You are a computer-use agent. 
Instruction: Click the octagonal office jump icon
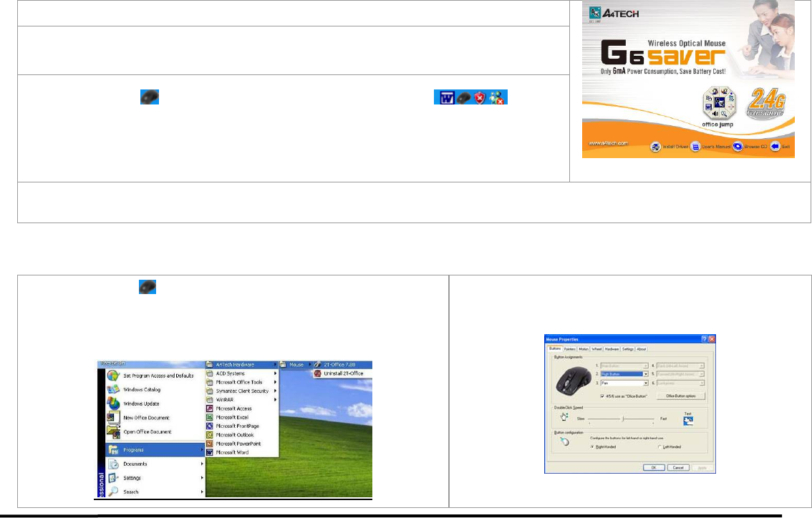click(x=719, y=103)
